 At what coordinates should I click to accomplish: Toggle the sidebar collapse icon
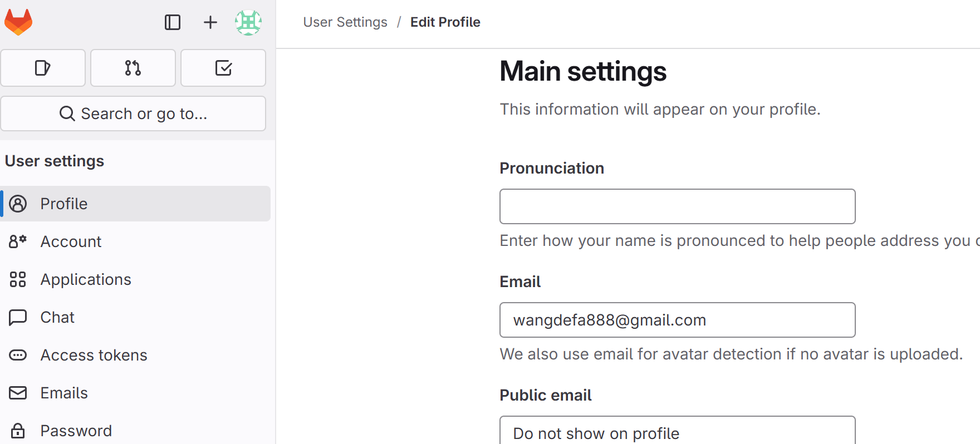173,22
